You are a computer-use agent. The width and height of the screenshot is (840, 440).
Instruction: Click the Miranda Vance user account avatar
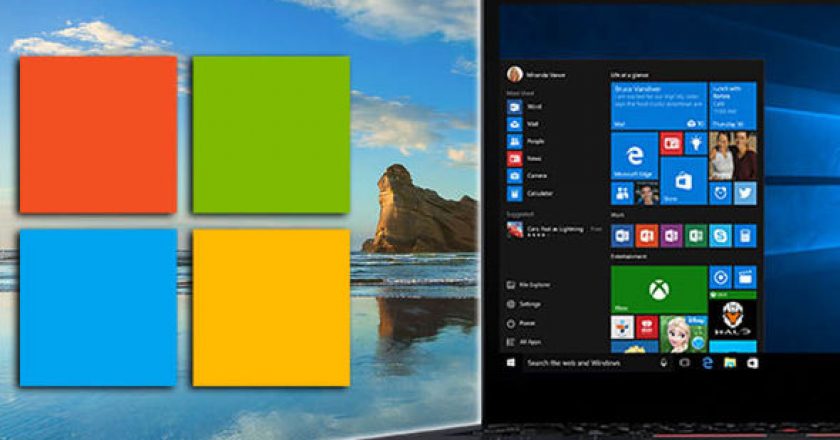click(515, 74)
